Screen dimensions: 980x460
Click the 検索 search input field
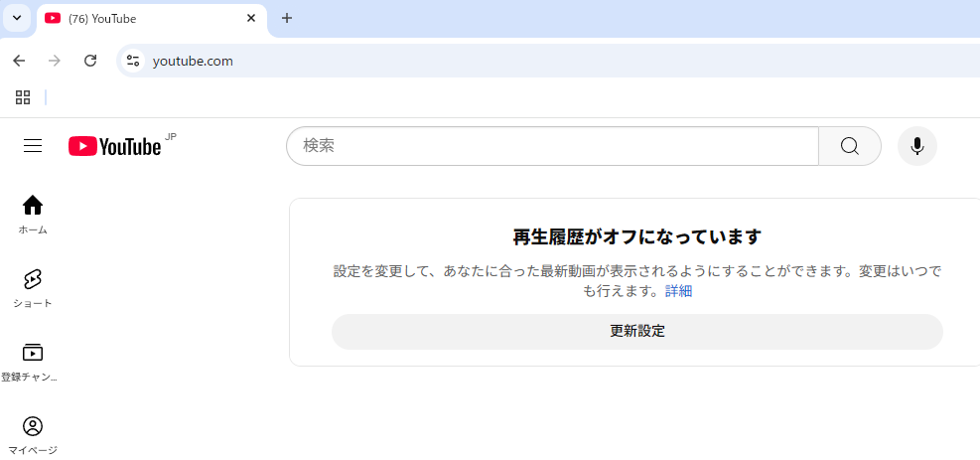[x=551, y=146]
